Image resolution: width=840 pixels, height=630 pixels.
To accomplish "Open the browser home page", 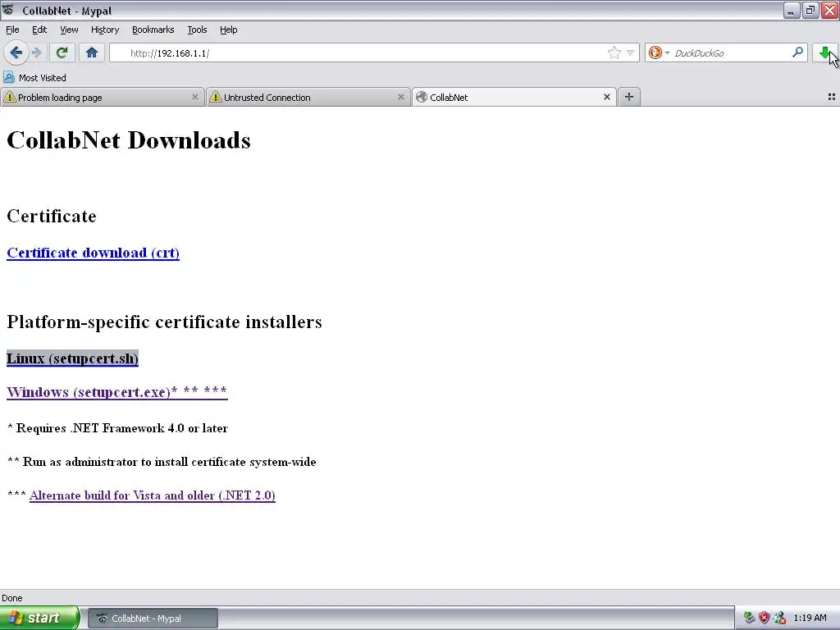I will point(92,52).
